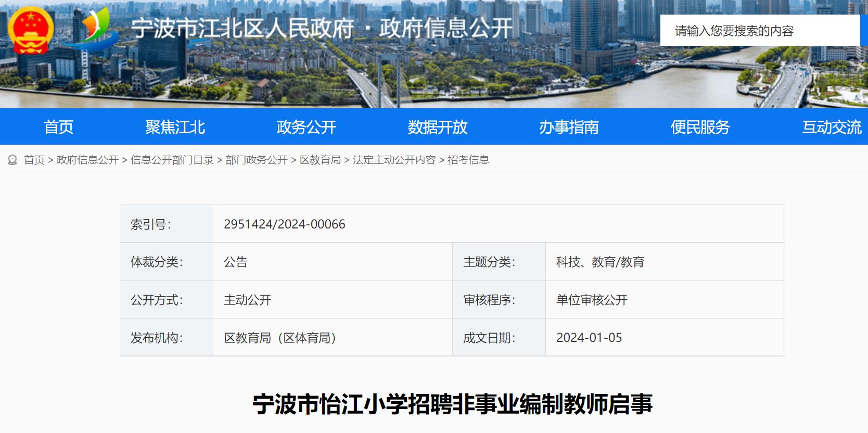Open the 互动交流 navigation menu
Viewport: 868px width, 433px height.
pyautogui.click(x=832, y=127)
